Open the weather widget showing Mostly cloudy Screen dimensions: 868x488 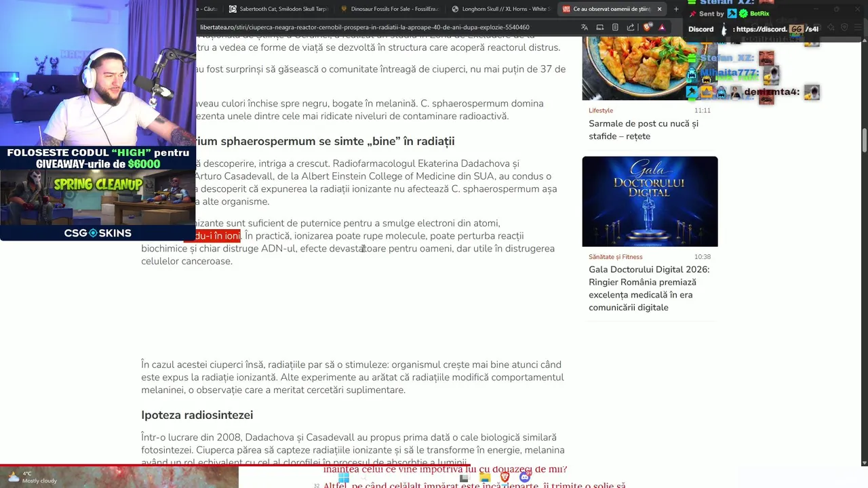[33, 477]
